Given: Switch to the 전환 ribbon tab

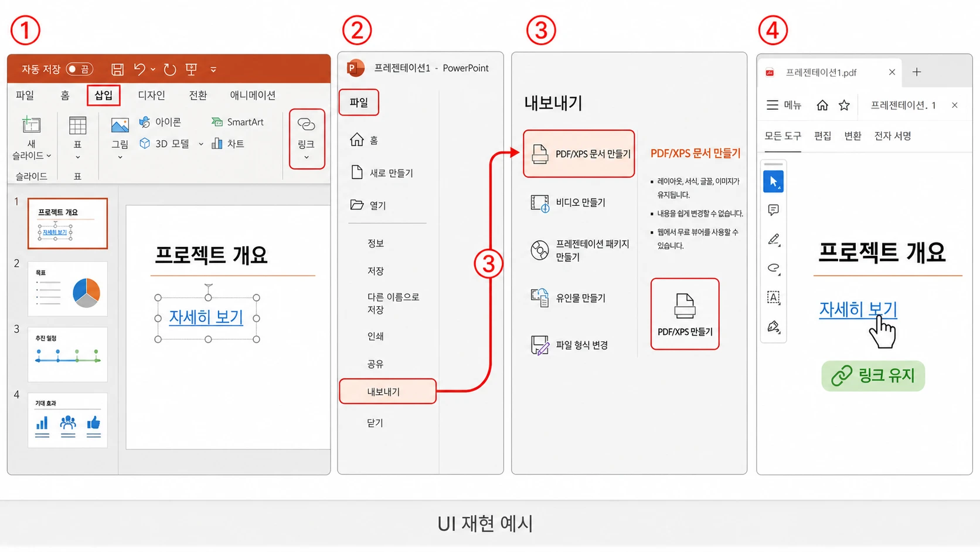Looking at the screenshot, I should [x=198, y=95].
